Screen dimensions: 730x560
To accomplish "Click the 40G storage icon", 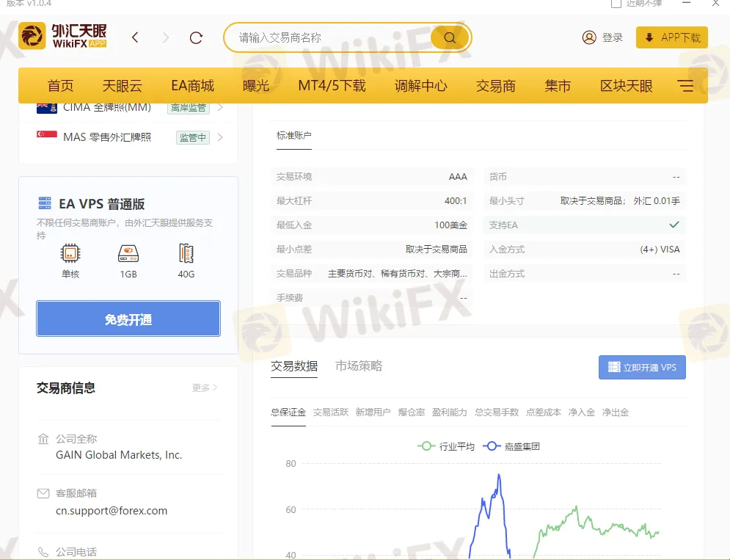I will click(185, 253).
